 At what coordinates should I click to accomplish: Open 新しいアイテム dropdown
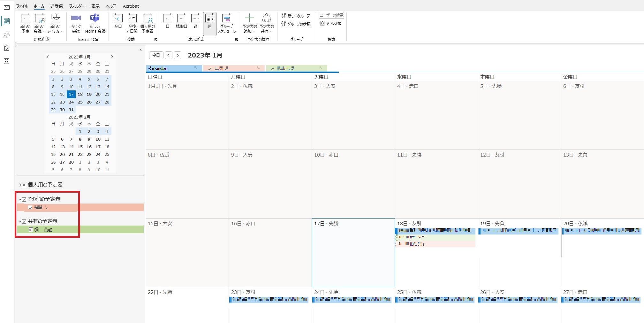pos(55,23)
